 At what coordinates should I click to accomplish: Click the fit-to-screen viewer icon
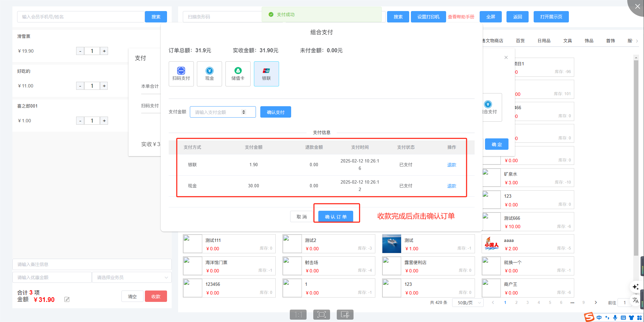[x=321, y=315]
